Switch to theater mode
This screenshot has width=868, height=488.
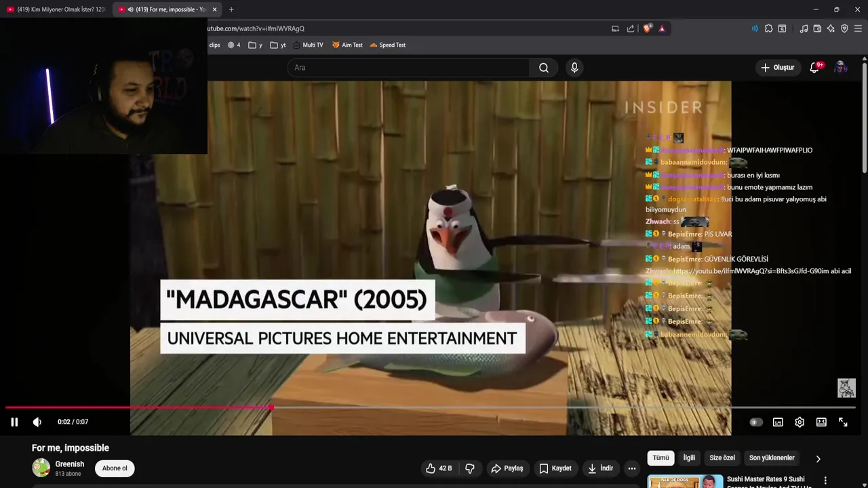coord(821,422)
